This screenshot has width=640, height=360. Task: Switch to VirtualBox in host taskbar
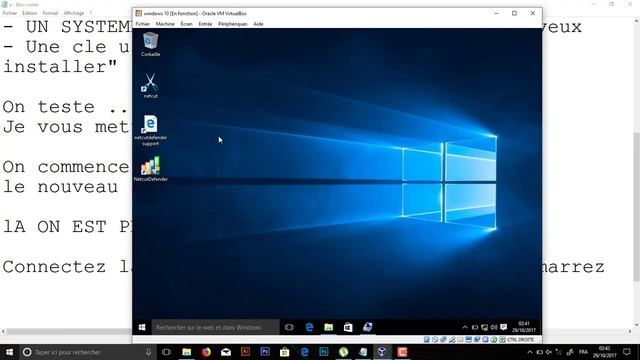[382, 352]
